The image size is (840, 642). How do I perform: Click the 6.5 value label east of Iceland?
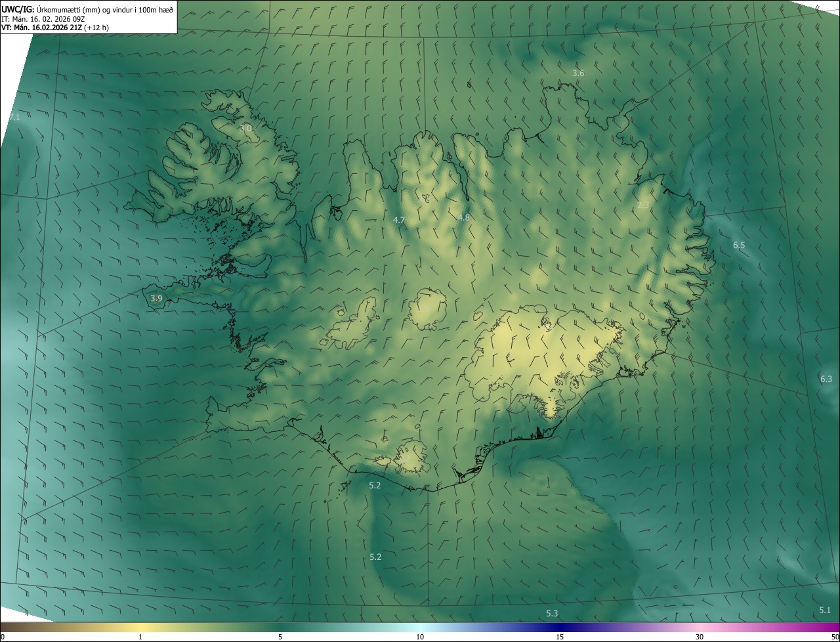[x=739, y=246]
